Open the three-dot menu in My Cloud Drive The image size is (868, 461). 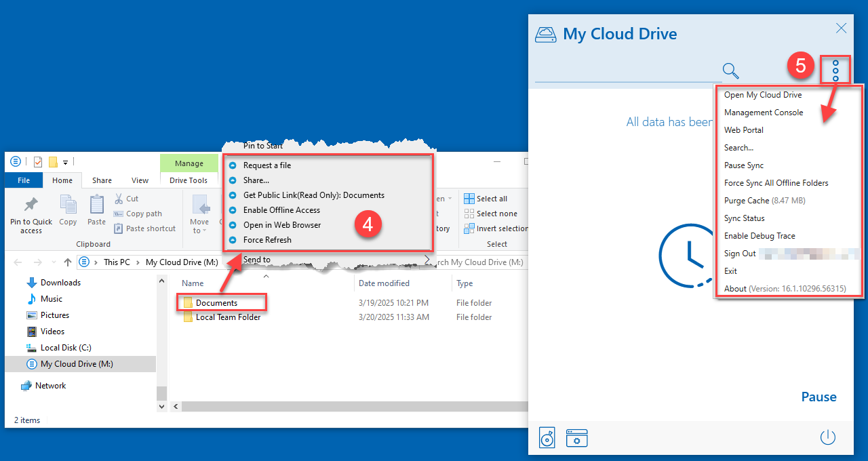coord(835,70)
